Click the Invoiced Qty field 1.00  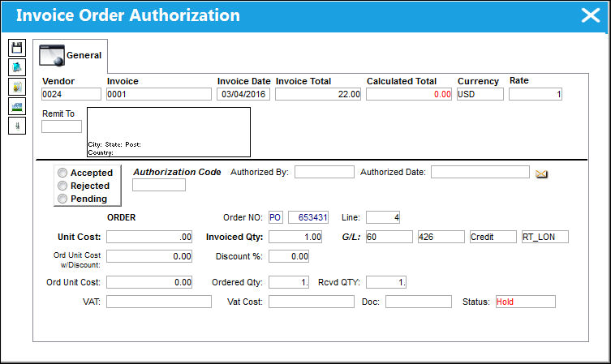295,237
